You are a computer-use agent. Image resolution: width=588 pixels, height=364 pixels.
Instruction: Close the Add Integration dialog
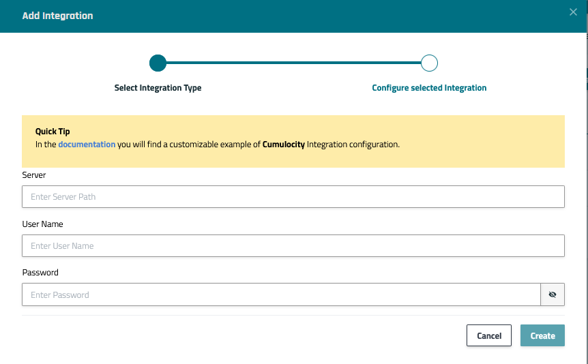[x=573, y=12]
